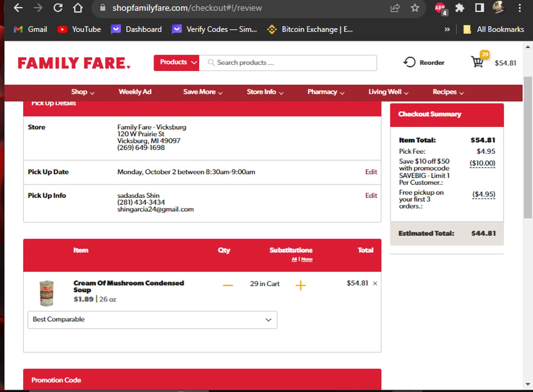Screen dimensions: 533x392
Task: Click the ($4.95) free pickup discount
Action: 484,194
